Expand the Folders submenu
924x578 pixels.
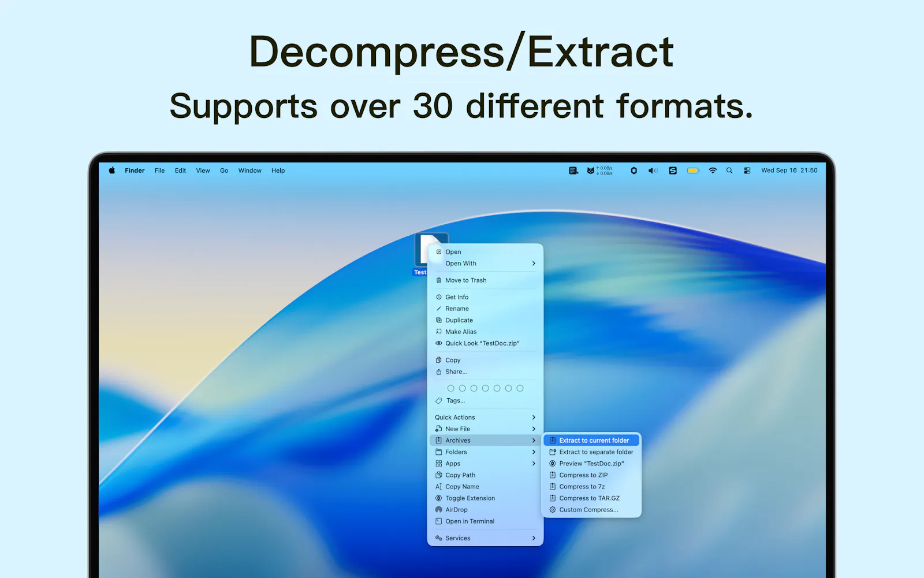click(x=485, y=452)
